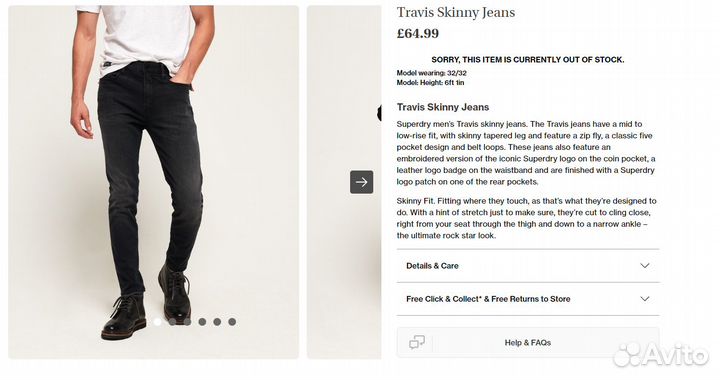Click the Help & FAQs button
Image resolution: width=720 pixels, height=380 pixels.
coord(528,342)
